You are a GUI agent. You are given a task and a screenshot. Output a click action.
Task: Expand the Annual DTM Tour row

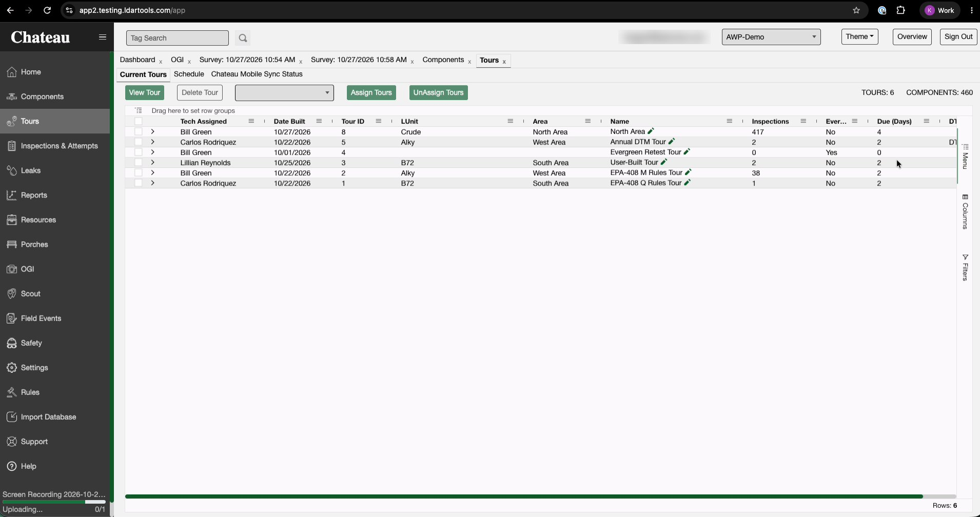click(x=153, y=142)
